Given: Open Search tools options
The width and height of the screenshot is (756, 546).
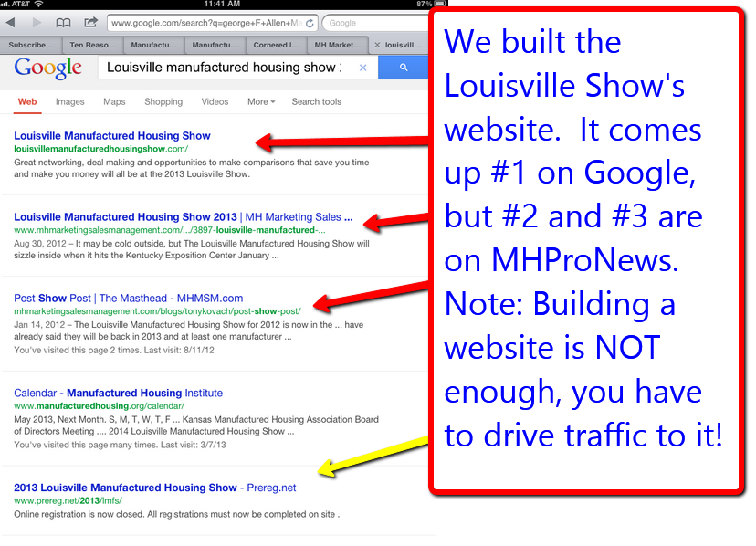Looking at the screenshot, I should (316, 101).
